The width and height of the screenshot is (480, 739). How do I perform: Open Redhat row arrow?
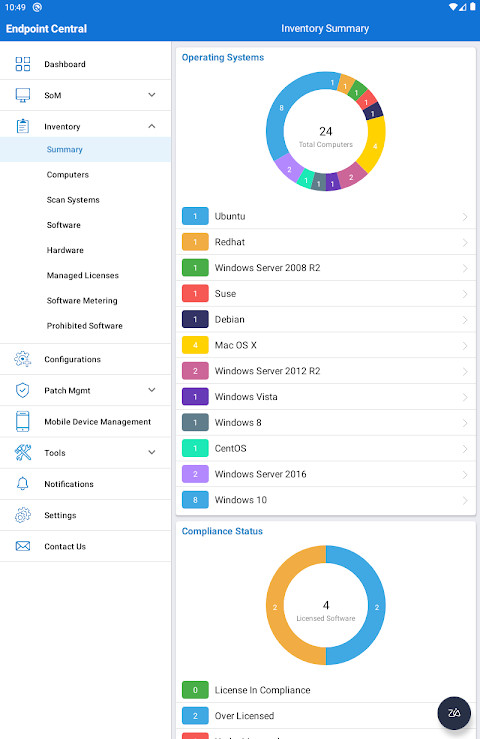(x=465, y=242)
